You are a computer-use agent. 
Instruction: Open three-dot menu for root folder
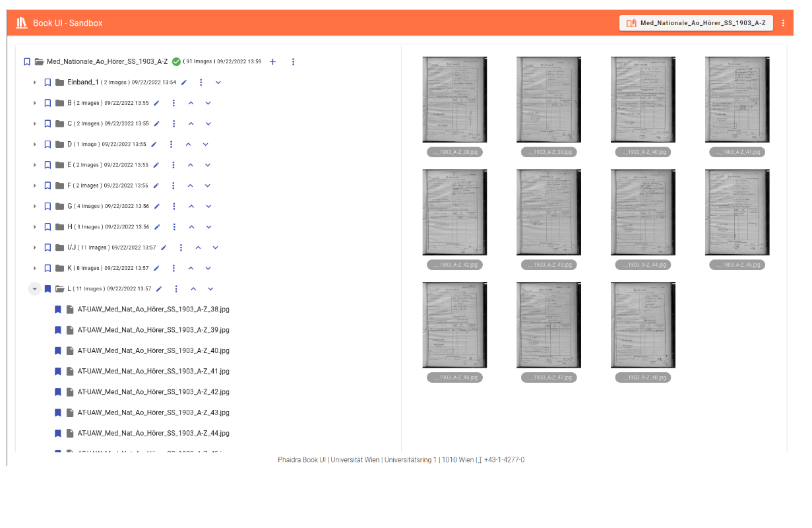pos(294,62)
